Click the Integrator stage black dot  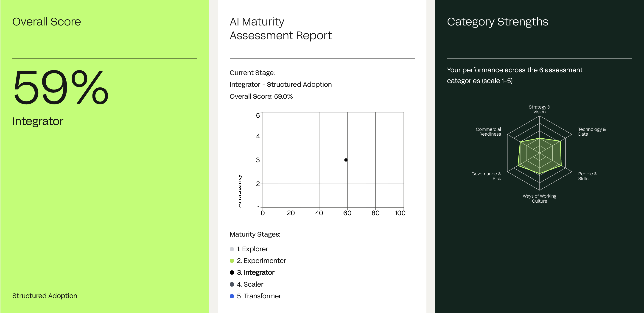232,273
